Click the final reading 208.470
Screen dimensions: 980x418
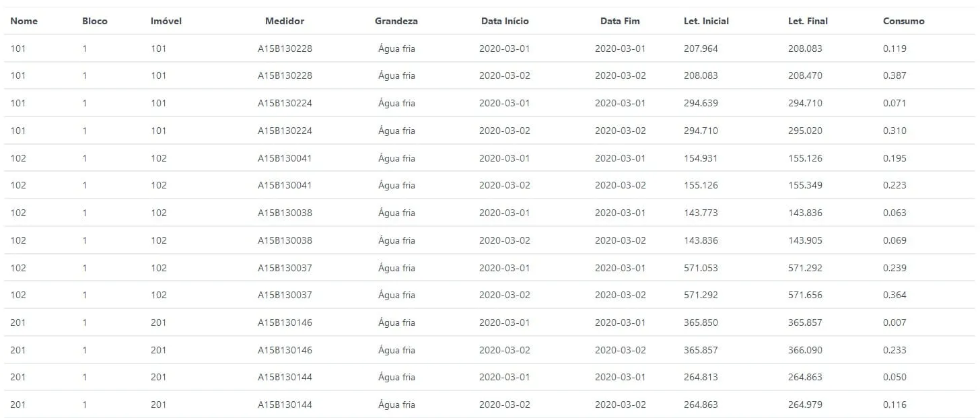(x=805, y=75)
